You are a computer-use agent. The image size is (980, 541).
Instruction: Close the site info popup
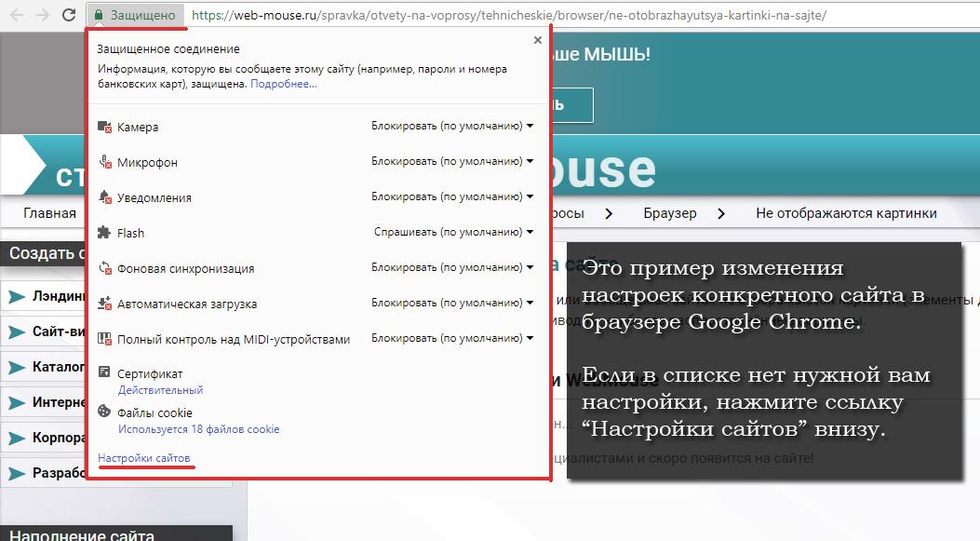pyautogui.click(x=538, y=40)
